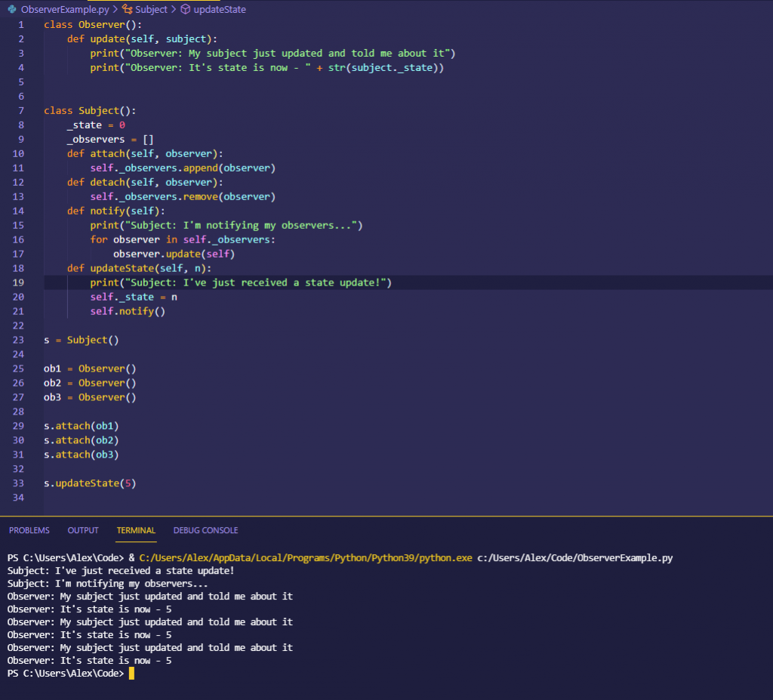Select the TERMINAL panel tab

click(136, 530)
